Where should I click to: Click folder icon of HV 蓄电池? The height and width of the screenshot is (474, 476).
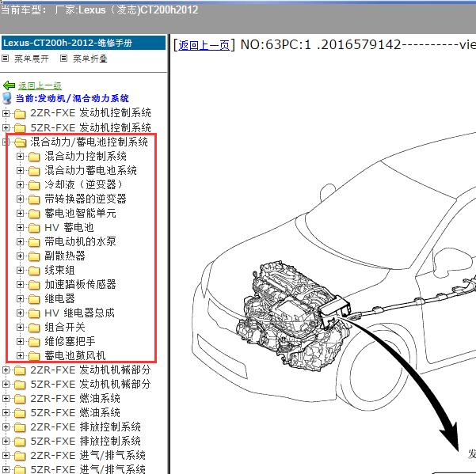34,228
